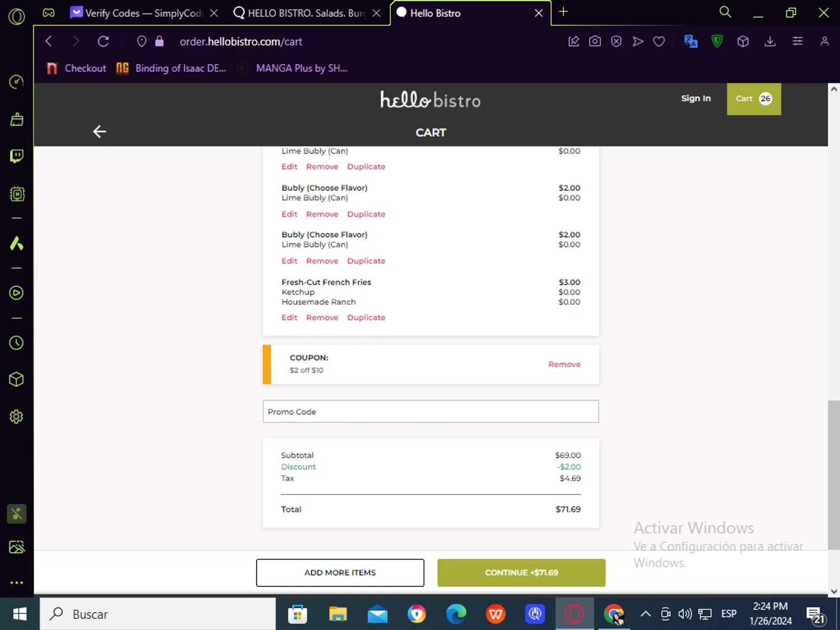Click the ad blocker shield-x icon
Viewport: 840px width, 630px height.
[x=616, y=41]
